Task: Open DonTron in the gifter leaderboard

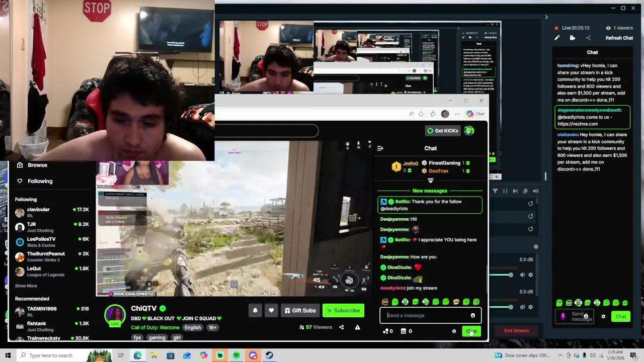Action: (438, 171)
